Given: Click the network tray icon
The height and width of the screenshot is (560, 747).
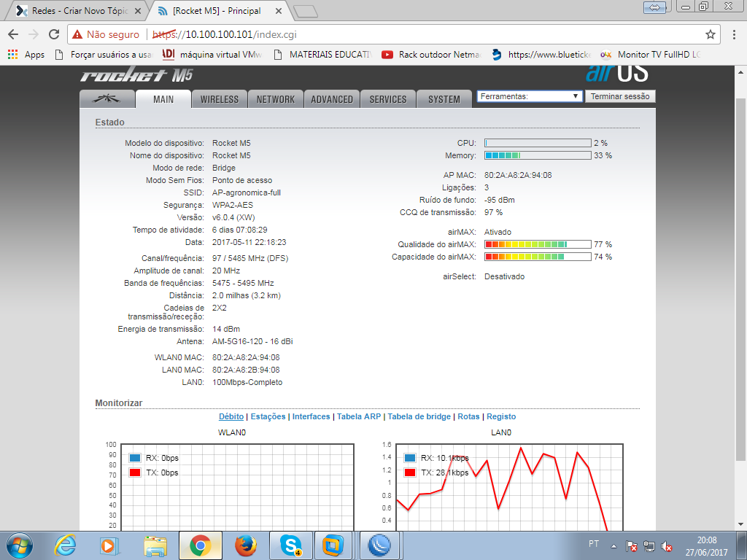Looking at the screenshot, I should (x=649, y=545).
